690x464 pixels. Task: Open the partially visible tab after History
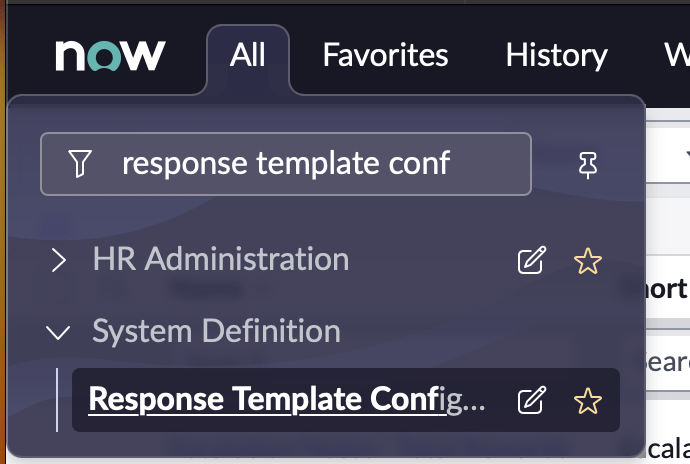[674, 55]
